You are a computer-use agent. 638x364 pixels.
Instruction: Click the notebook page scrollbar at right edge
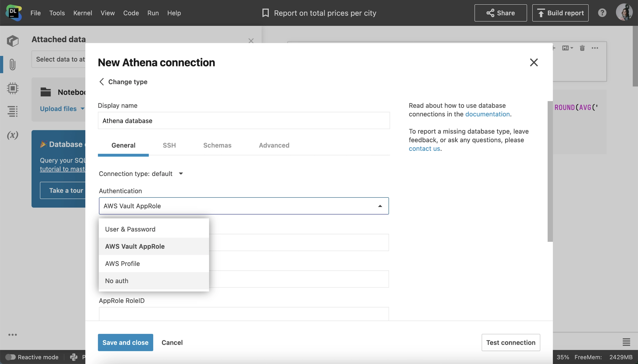635,56
